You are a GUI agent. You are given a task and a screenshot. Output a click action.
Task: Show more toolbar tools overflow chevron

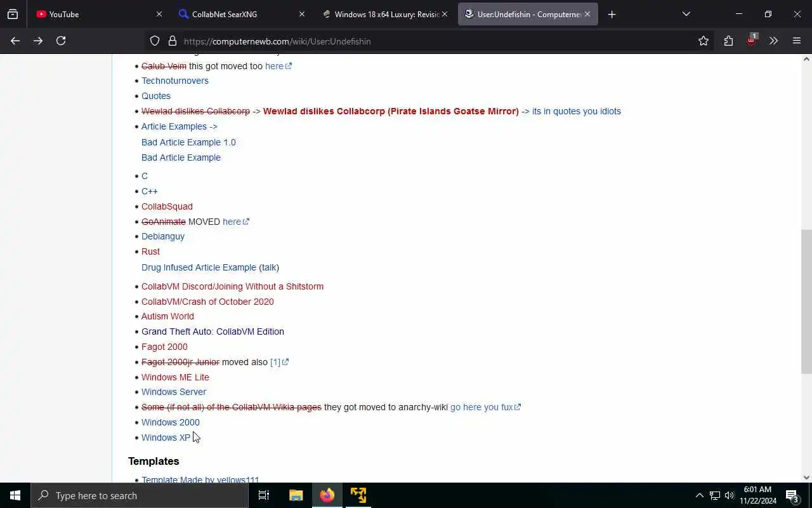pyautogui.click(x=773, y=41)
